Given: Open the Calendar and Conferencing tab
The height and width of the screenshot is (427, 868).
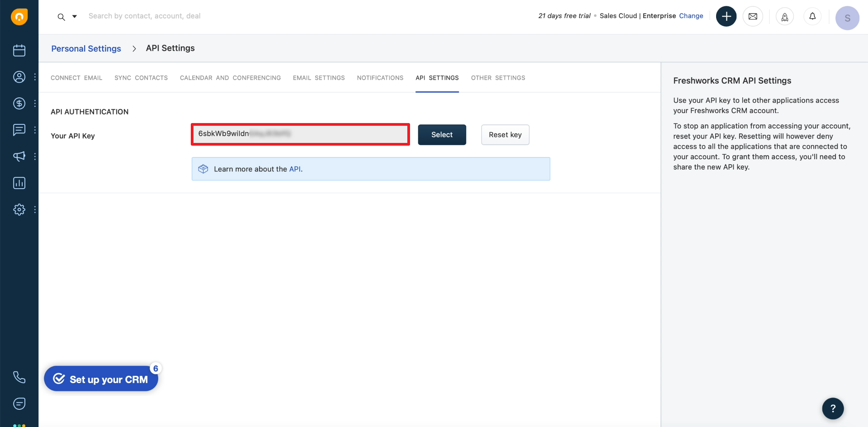Looking at the screenshot, I should pyautogui.click(x=230, y=78).
